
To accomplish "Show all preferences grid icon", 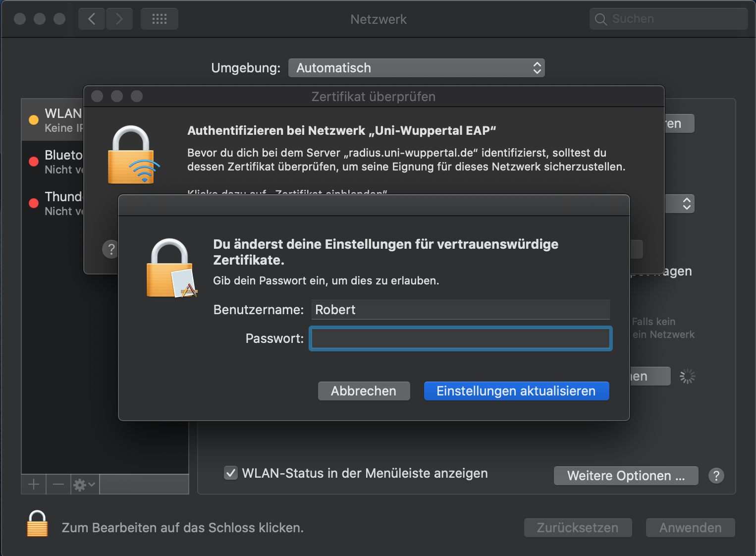I will tap(160, 19).
